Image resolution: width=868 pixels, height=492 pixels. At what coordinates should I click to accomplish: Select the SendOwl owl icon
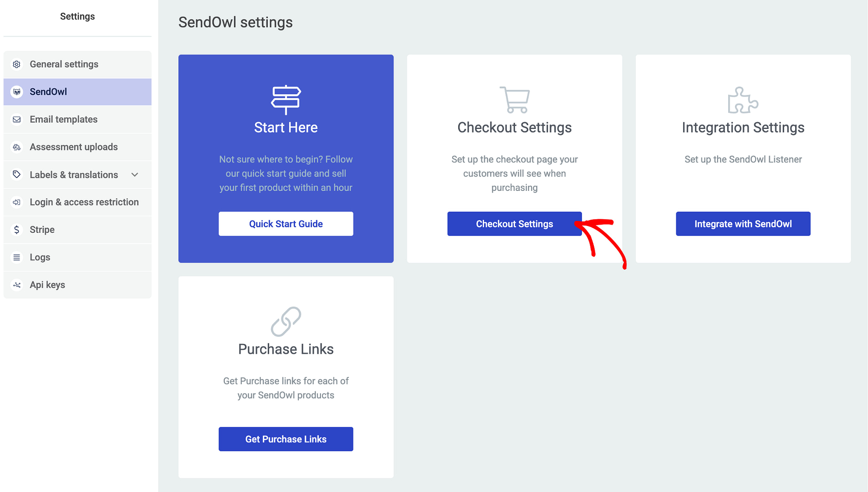click(x=17, y=92)
